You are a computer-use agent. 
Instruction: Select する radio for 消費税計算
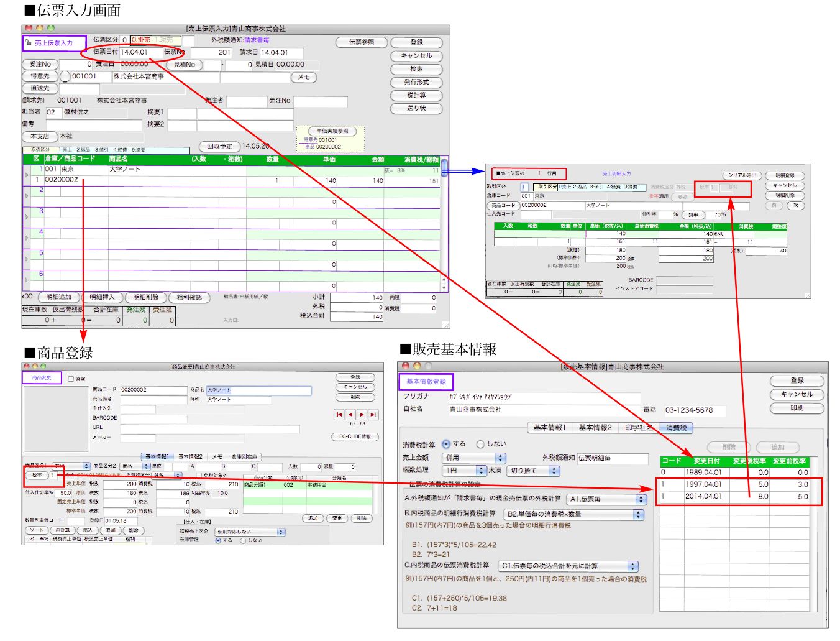(446, 444)
